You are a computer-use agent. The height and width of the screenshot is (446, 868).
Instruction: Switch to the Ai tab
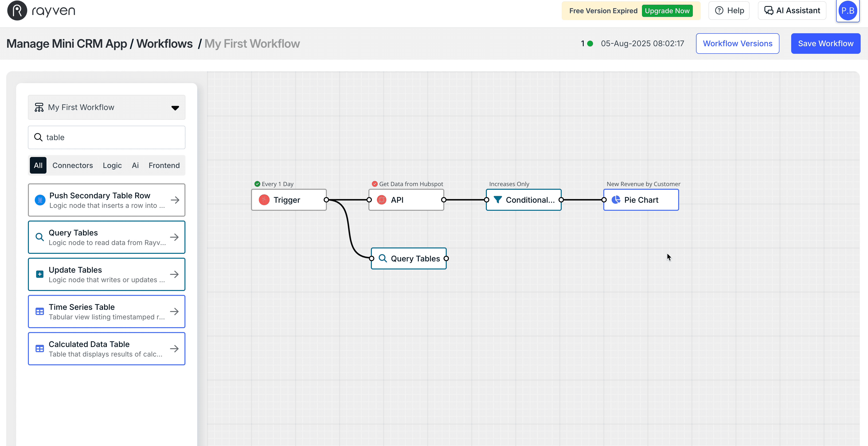click(135, 165)
